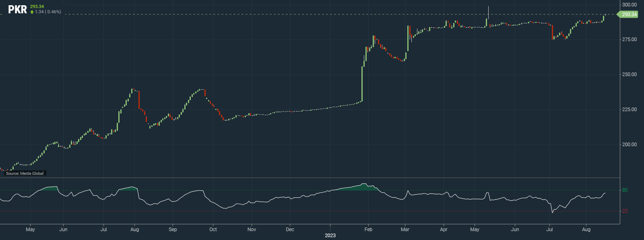Click the Jul label near the right of the axis
Viewport: 644px width, 240px height.
coord(549,230)
